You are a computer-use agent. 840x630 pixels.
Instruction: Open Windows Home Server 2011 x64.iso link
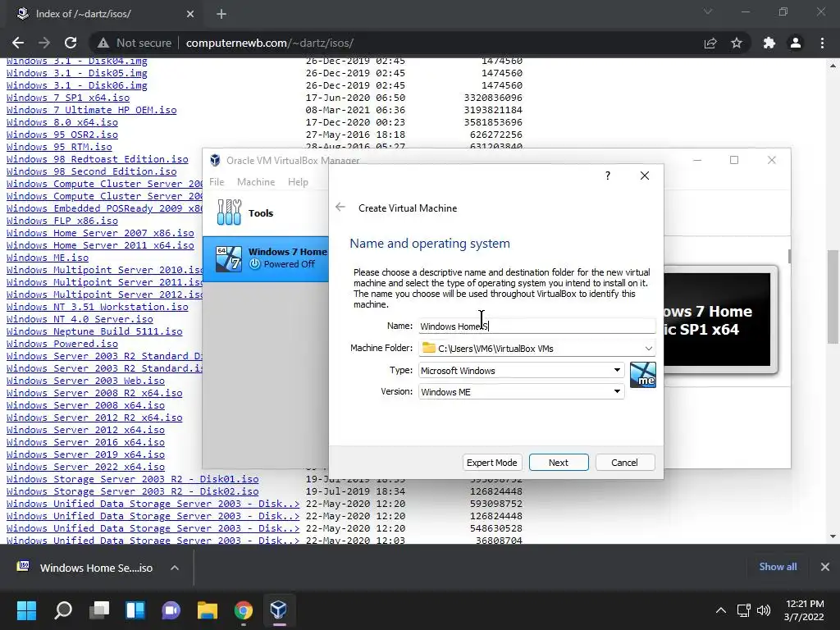click(100, 245)
